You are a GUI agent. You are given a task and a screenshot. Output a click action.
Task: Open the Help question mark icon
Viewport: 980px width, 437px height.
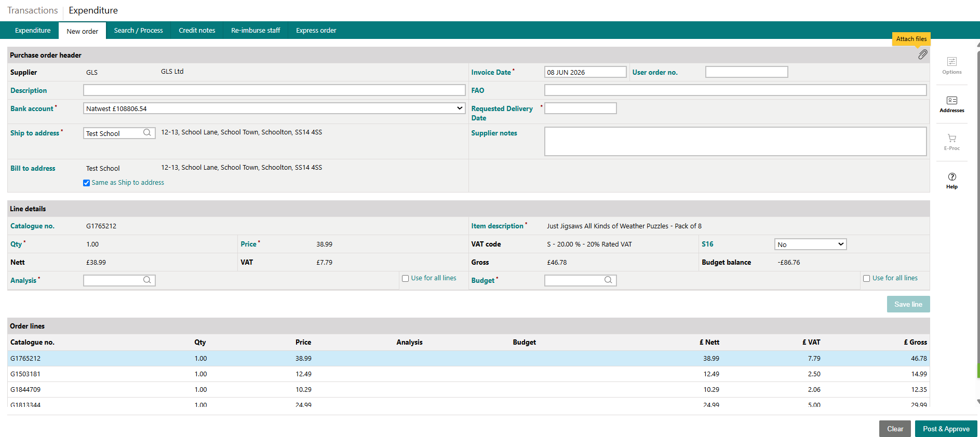point(952,181)
